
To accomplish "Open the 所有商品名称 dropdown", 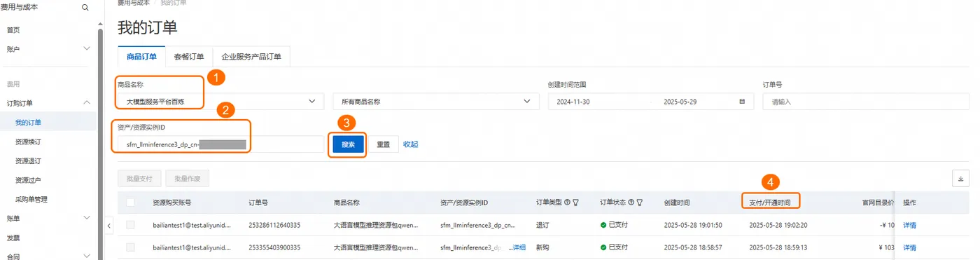I will tap(431, 102).
